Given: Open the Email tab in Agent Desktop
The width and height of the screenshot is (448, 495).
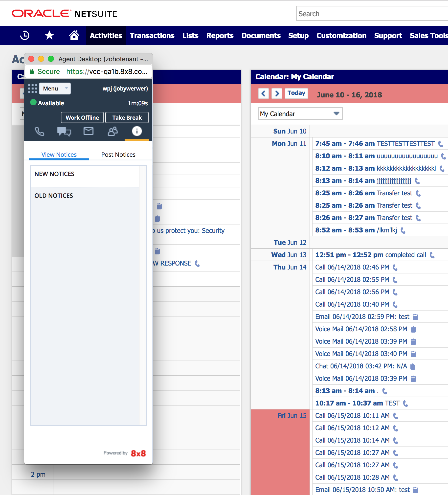Looking at the screenshot, I should point(88,131).
